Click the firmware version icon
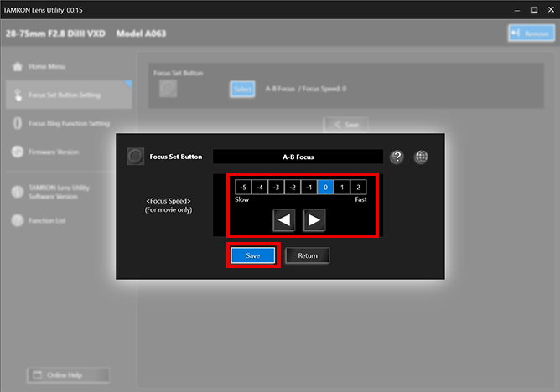Image resolution: width=560 pixels, height=392 pixels. (17, 152)
